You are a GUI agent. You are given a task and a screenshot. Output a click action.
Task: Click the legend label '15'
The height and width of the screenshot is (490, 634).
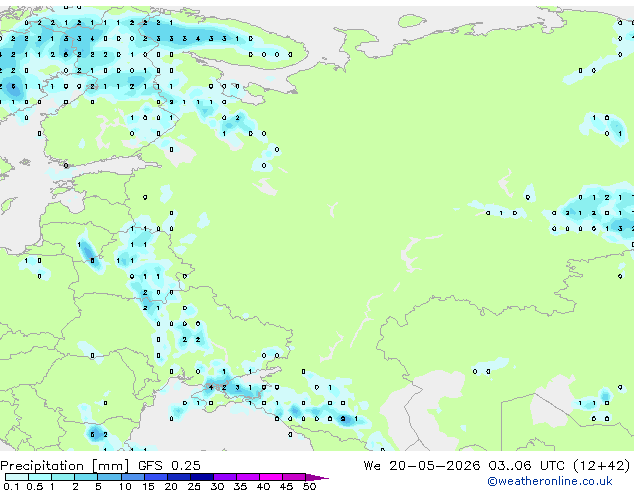tap(148, 486)
